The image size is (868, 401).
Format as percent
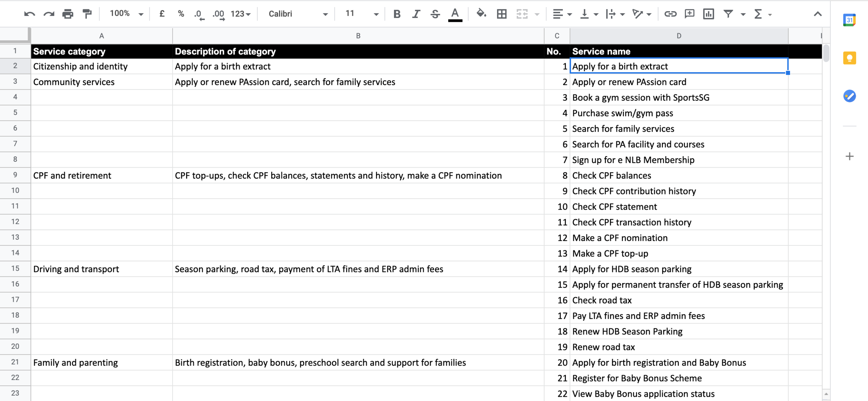pos(181,14)
